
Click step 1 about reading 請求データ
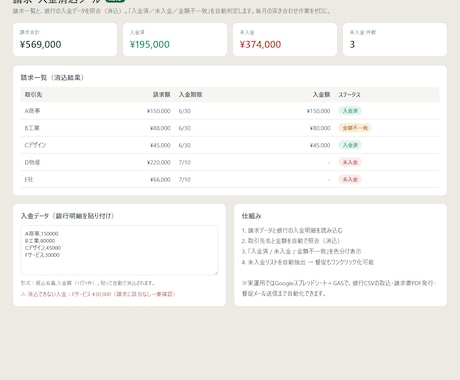(292, 231)
